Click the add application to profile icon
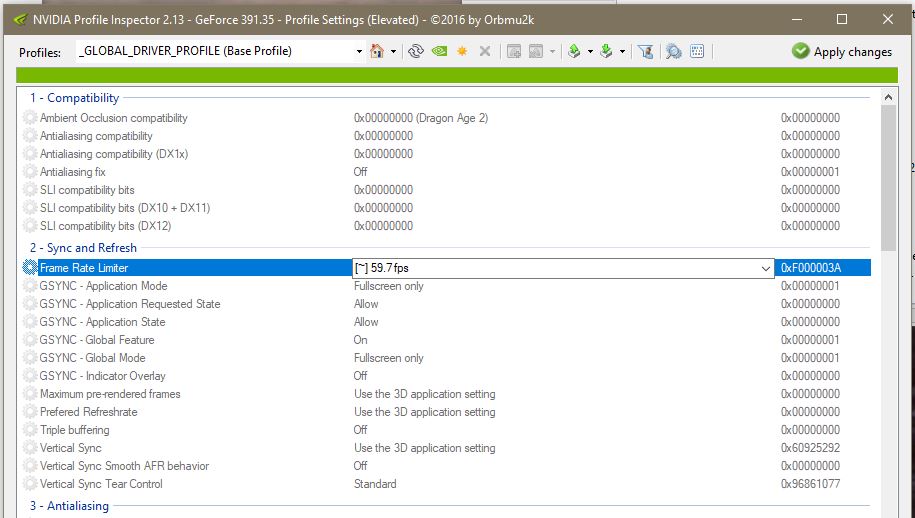The height and width of the screenshot is (518, 915). [x=514, y=51]
